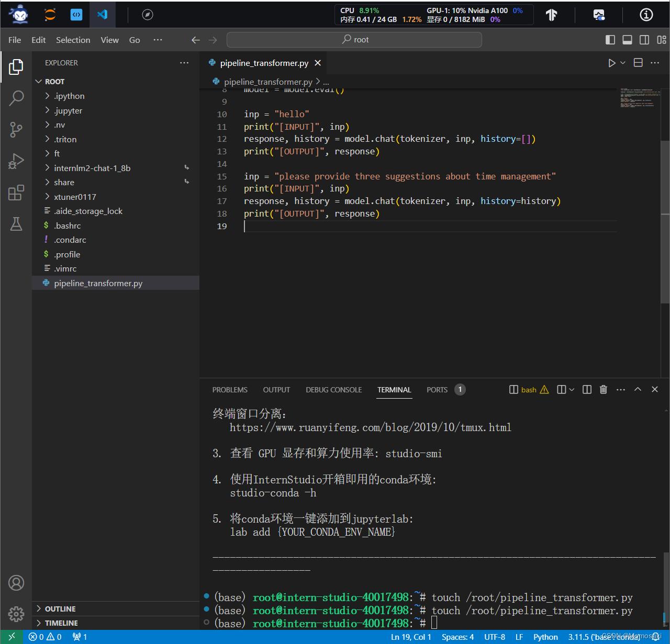Click Ln 19, Col 1 position indicator
Screen dimensions: 670x644
411,637
